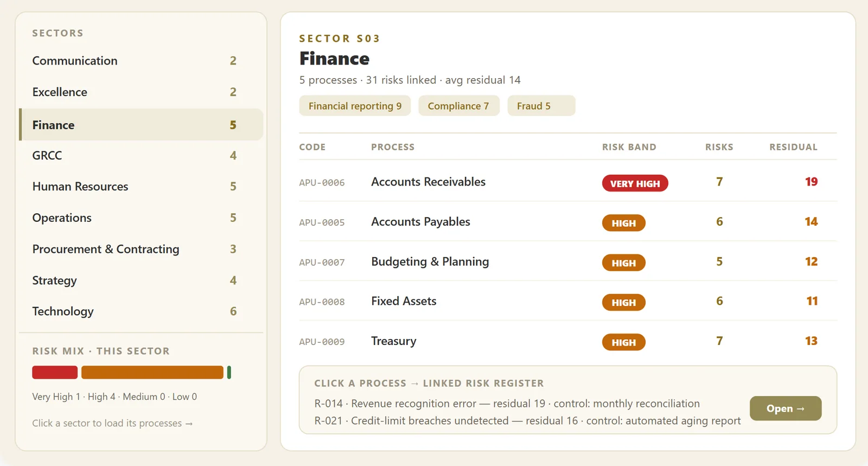Image resolution: width=868 pixels, height=466 pixels.
Task: Open the Accounts Payables process
Action: 567,221
